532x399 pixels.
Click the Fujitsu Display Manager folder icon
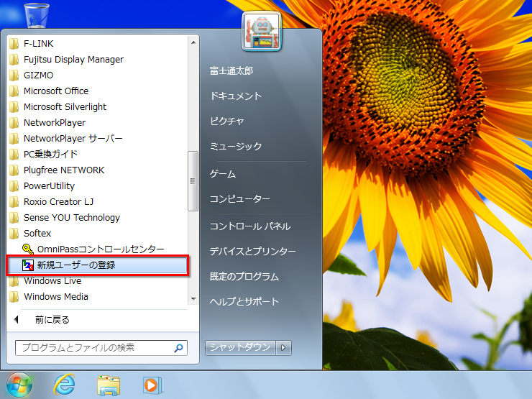click(14, 60)
